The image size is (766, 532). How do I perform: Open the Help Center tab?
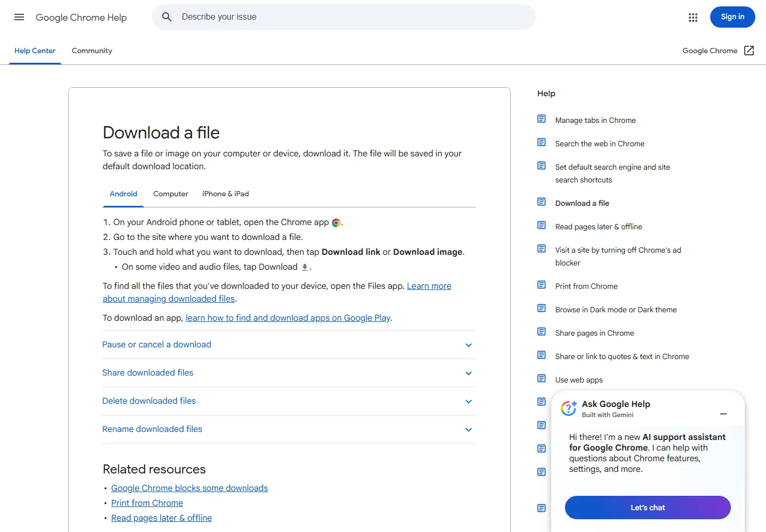coord(35,51)
